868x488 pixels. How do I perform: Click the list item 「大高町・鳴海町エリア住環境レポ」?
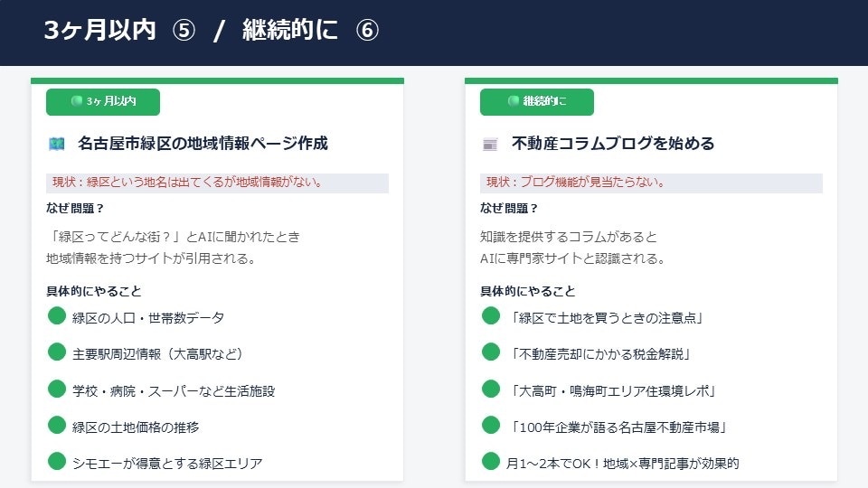(x=613, y=391)
